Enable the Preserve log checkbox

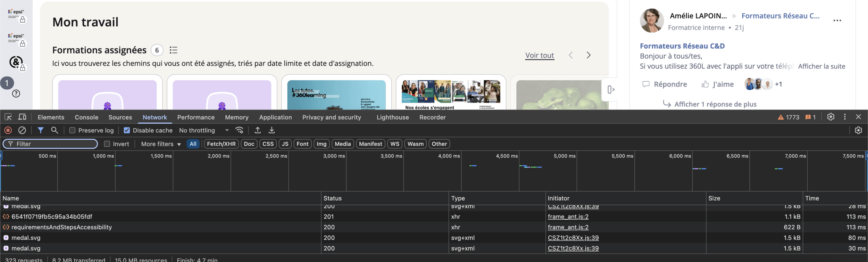point(72,130)
